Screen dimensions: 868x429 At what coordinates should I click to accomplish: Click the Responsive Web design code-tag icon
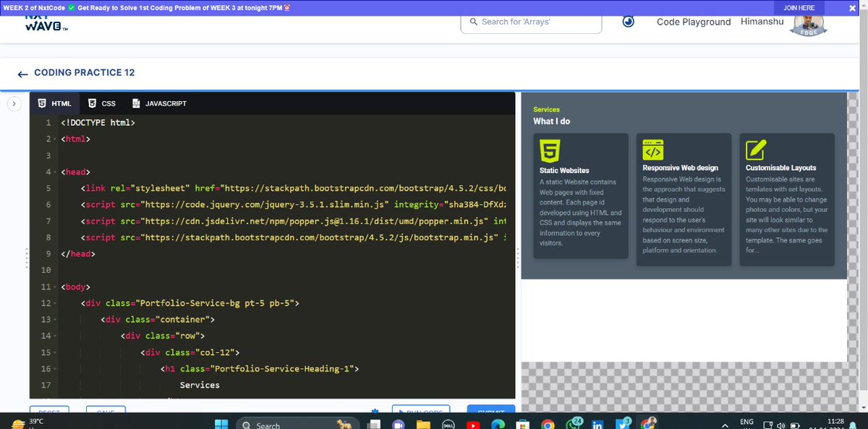tap(653, 150)
